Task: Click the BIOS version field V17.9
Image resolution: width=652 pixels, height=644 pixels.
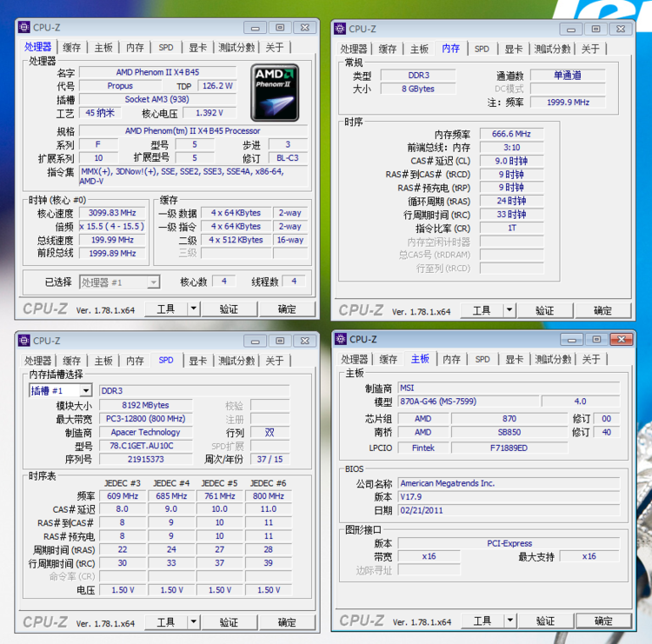Action: point(509,496)
